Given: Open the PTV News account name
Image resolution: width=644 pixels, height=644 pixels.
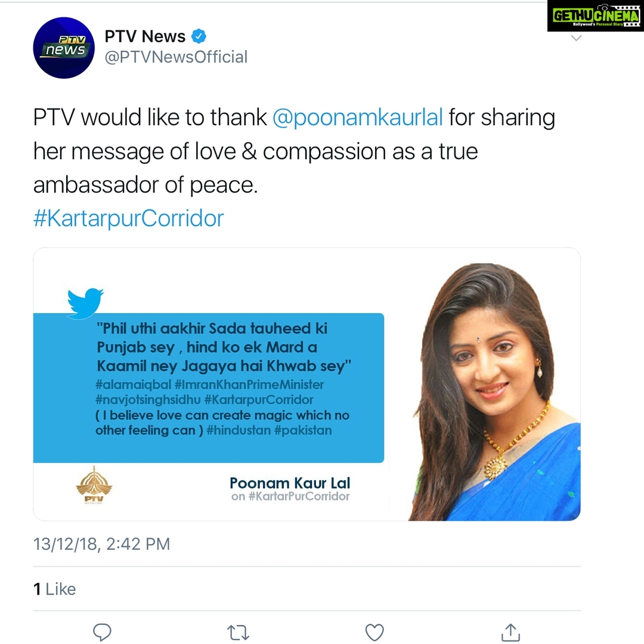Looking at the screenshot, I should pos(145,36).
